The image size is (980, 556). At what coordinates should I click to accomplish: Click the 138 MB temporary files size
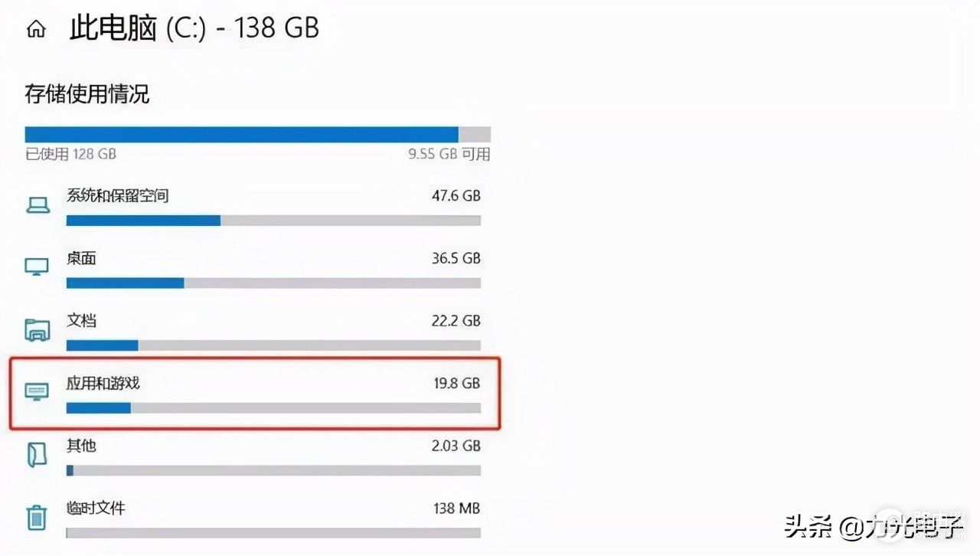[x=456, y=508]
